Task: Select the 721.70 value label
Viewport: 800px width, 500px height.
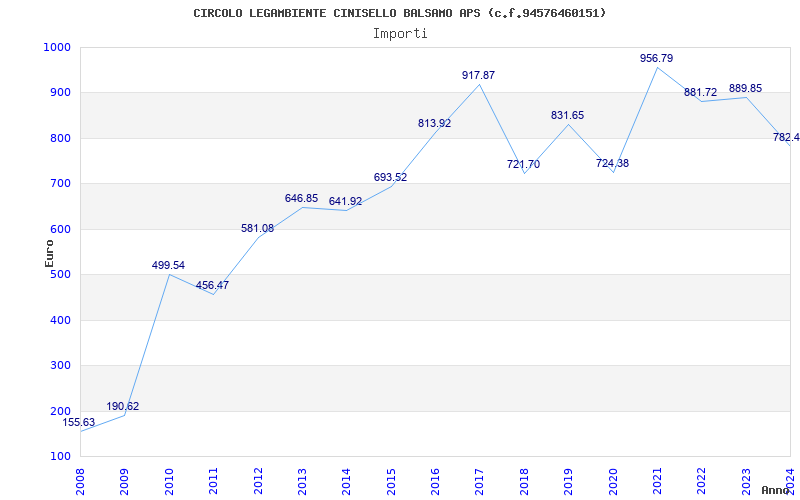Action: [523, 164]
